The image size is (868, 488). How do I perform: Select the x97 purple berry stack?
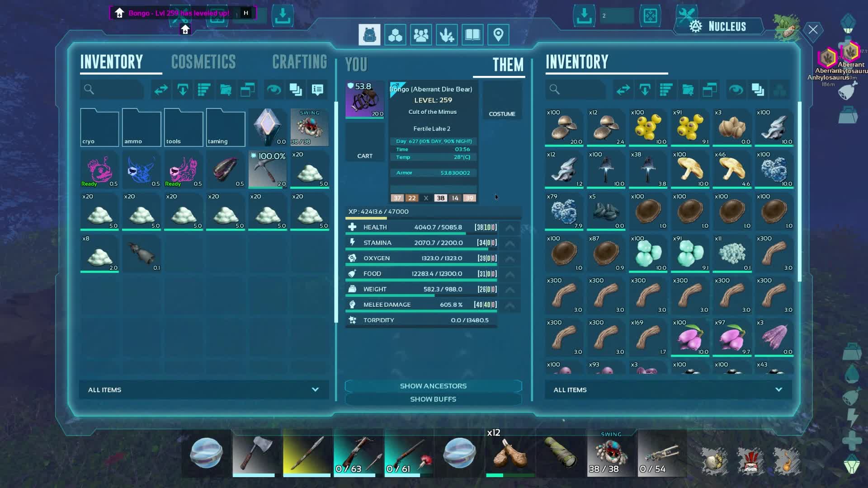point(732,338)
